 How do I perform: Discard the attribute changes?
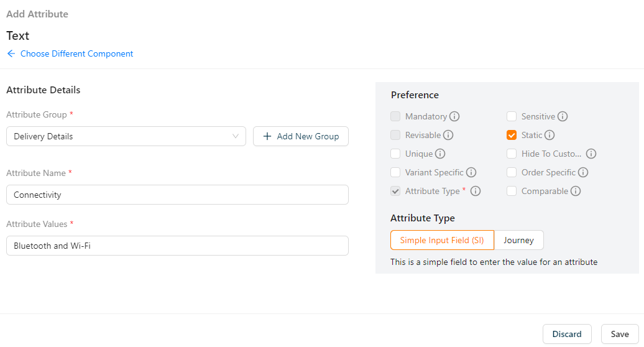click(x=567, y=334)
